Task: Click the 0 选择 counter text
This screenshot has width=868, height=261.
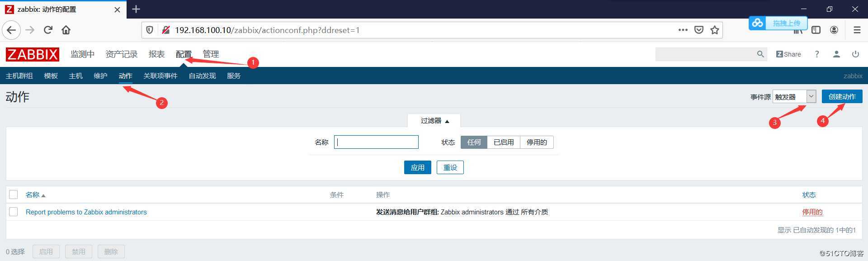Action: tap(15, 252)
